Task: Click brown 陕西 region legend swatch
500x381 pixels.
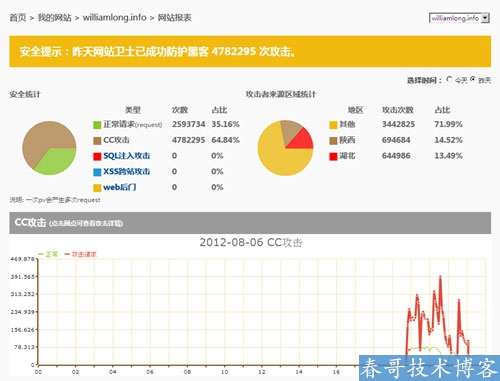Action: (333, 141)
